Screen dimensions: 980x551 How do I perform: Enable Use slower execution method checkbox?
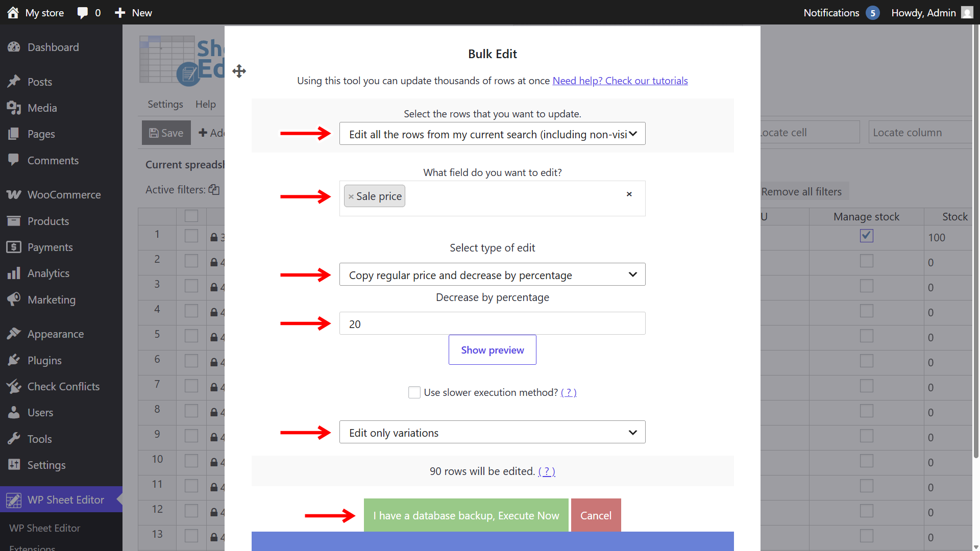[x=414, y=392]
